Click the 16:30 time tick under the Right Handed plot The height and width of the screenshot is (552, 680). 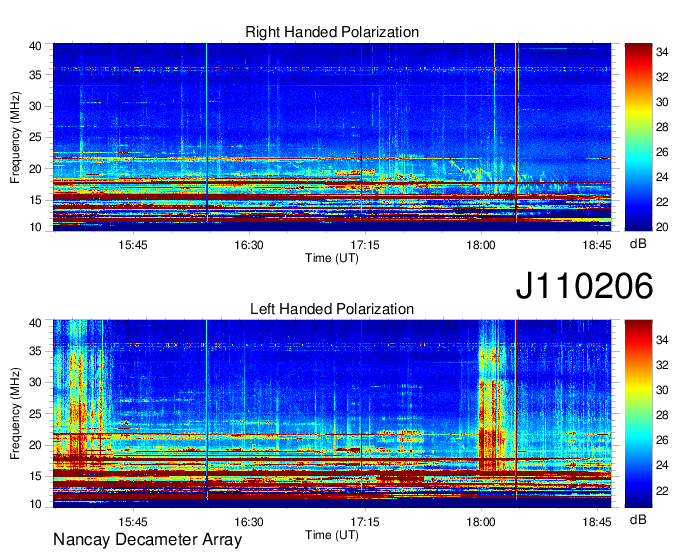249,245
